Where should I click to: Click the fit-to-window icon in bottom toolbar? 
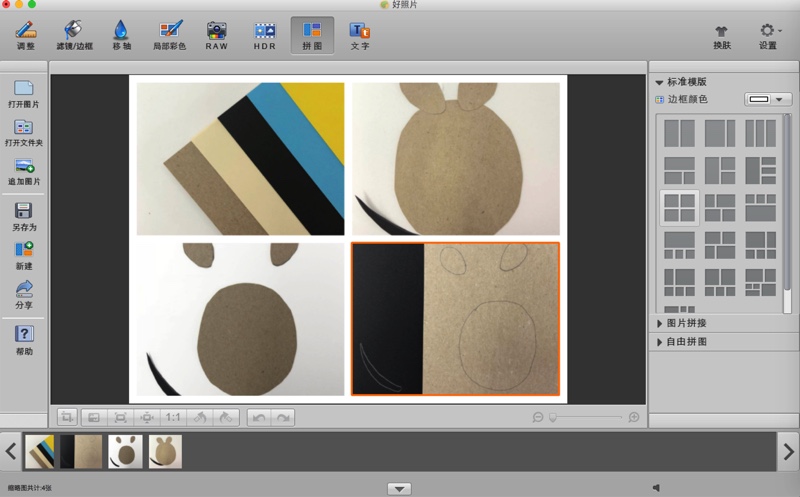[x=94, y=417]
